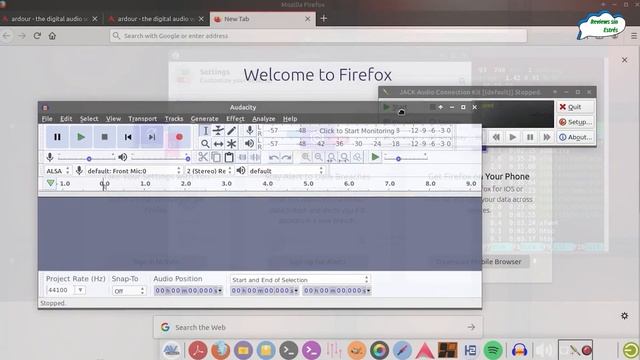The height and width of the screenshot is (360, 640).
Task: Select the Envelope tool
Action: point(218,131)
